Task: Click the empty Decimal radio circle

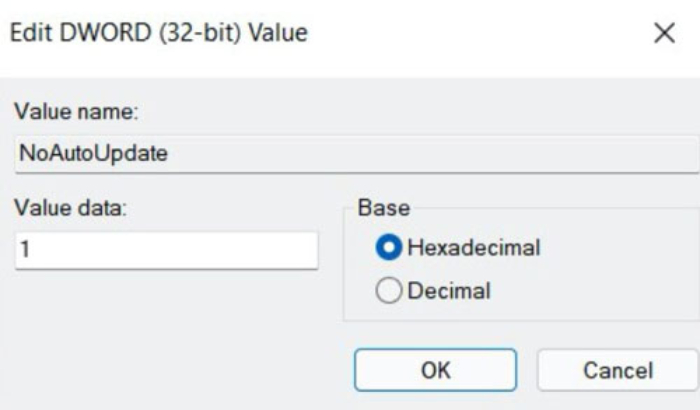Action: point(389,291)
